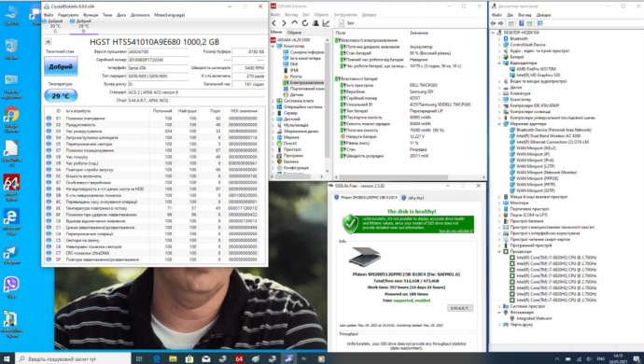The width and height of the screenshot is (644, 364).
Task: Click Device Manager monitor scan toolbar icon
Action: (539, 23)
